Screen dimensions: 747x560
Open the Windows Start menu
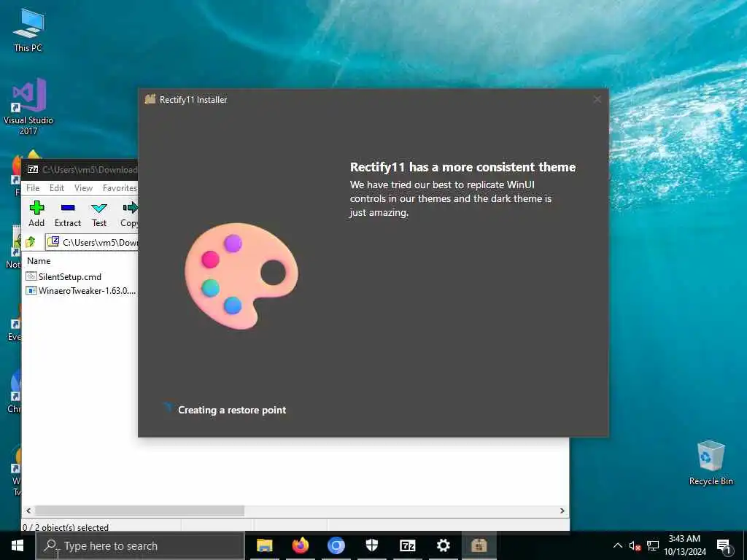tap(18, 545)
